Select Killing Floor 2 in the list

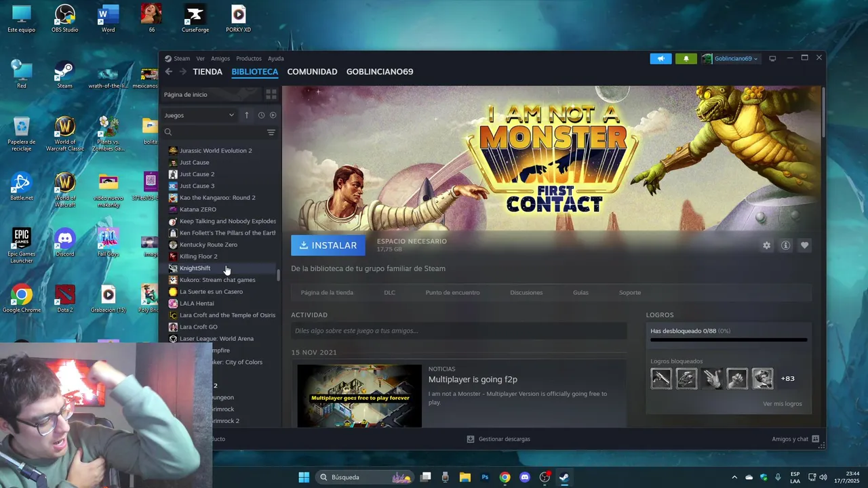tap(199, 256)
